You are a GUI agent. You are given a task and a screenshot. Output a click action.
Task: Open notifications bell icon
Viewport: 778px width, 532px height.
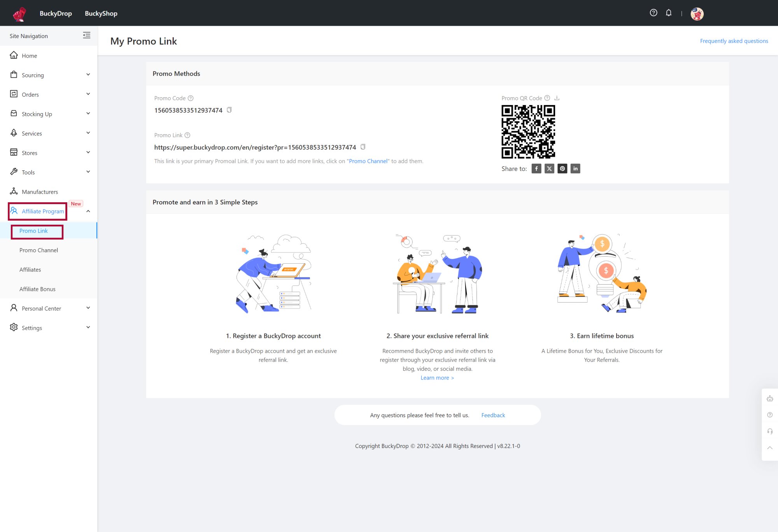(x=669, y=13)
